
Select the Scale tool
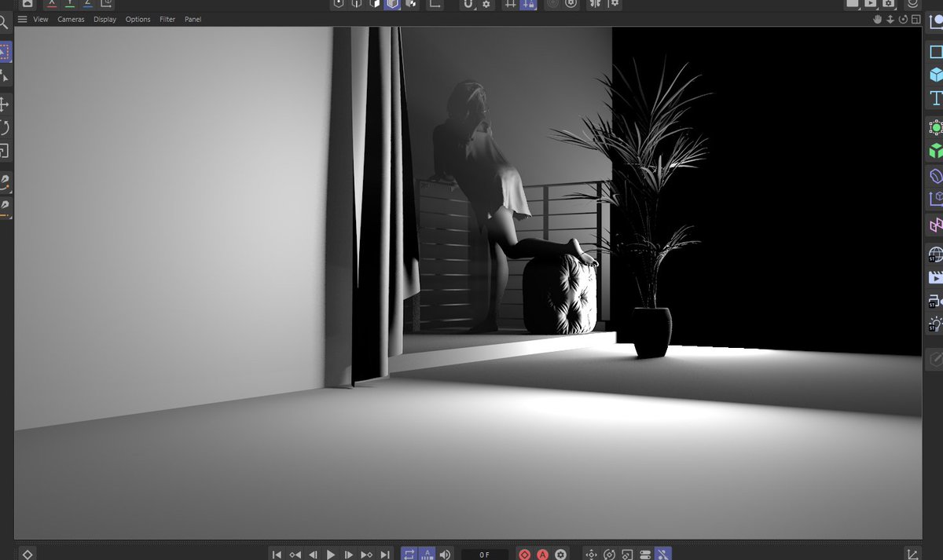[5, 151]
